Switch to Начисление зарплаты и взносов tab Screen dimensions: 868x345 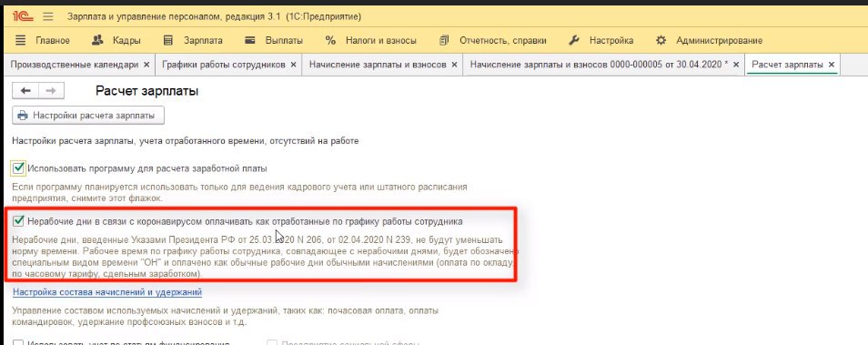tap(378, 65)
